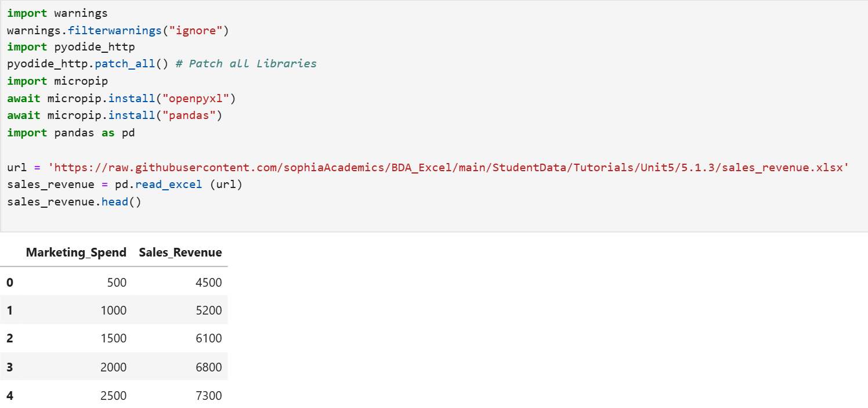The width and height of the screenshot is (868, 408).
Task: Click the 4500 Sales_Revenue cell
Action: click(x=209, y=283)
